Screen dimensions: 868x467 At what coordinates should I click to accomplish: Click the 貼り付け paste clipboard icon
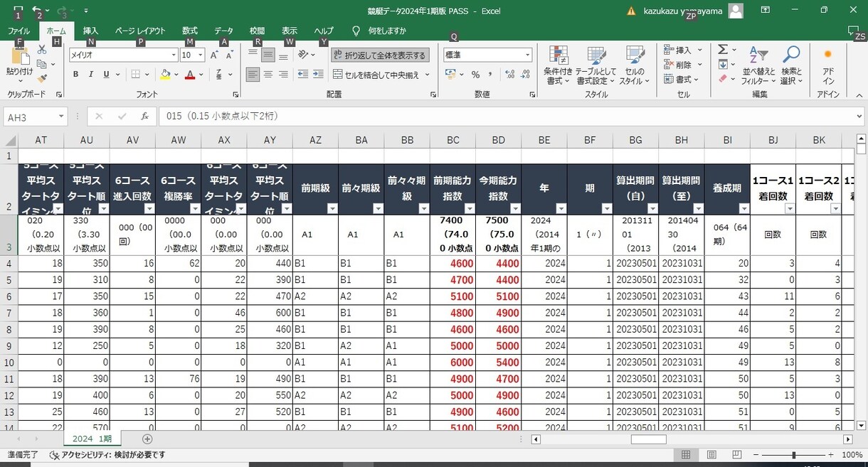(x=19, y=57)
